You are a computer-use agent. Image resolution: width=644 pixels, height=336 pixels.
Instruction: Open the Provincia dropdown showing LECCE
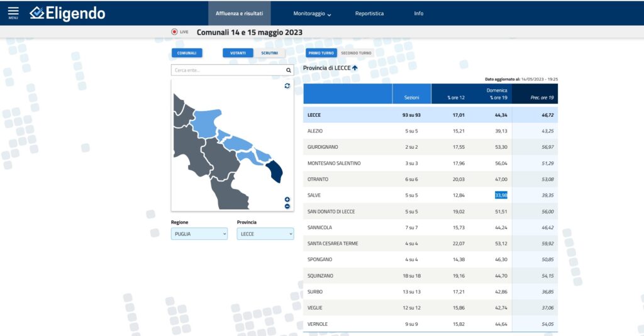265,234
